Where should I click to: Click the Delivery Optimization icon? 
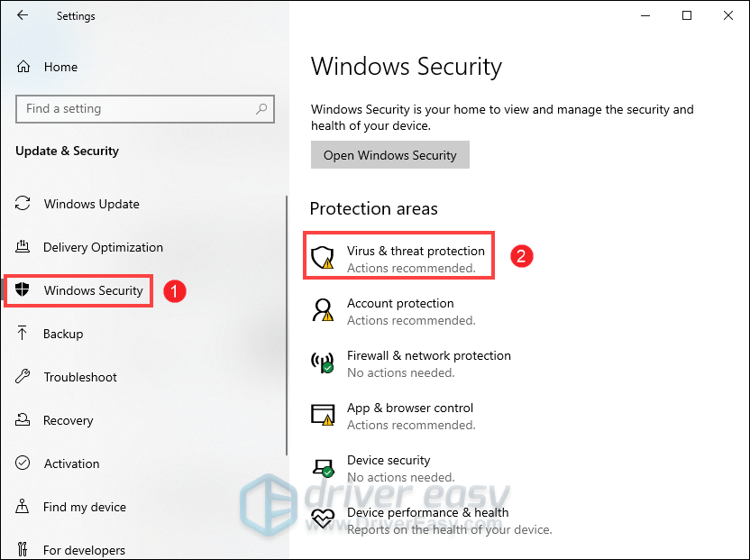pyautogui.click(x=23, y=246)
